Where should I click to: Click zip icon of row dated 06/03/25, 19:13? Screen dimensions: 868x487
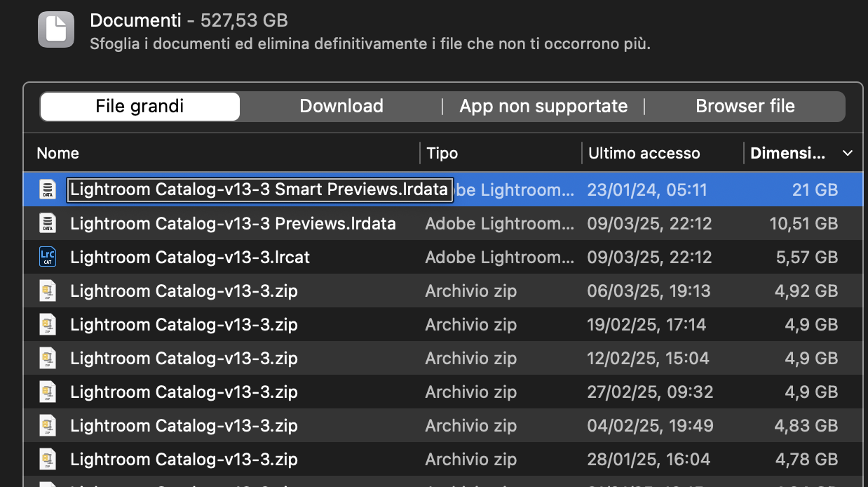pyautogui.click(x=47, y=291)
